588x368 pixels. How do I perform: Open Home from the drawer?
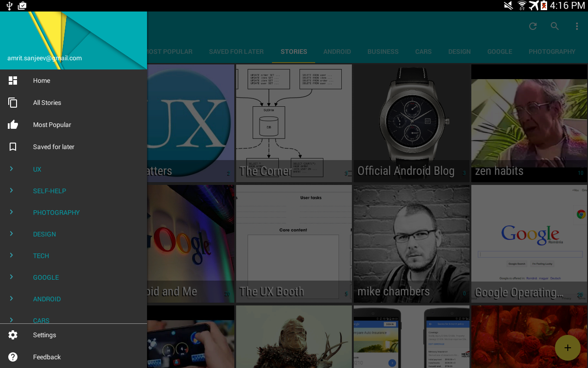coord(73,80)
